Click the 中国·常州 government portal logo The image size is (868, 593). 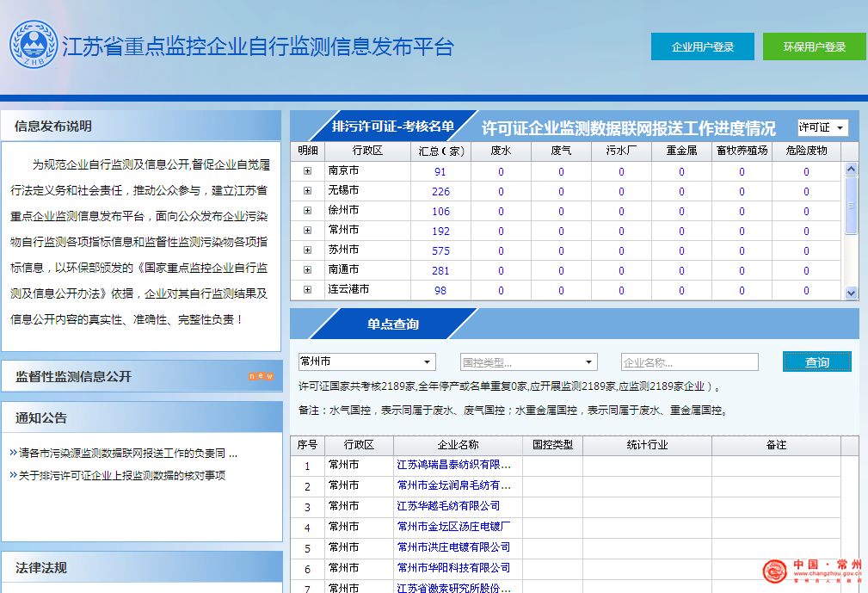[x=812, y=571]
